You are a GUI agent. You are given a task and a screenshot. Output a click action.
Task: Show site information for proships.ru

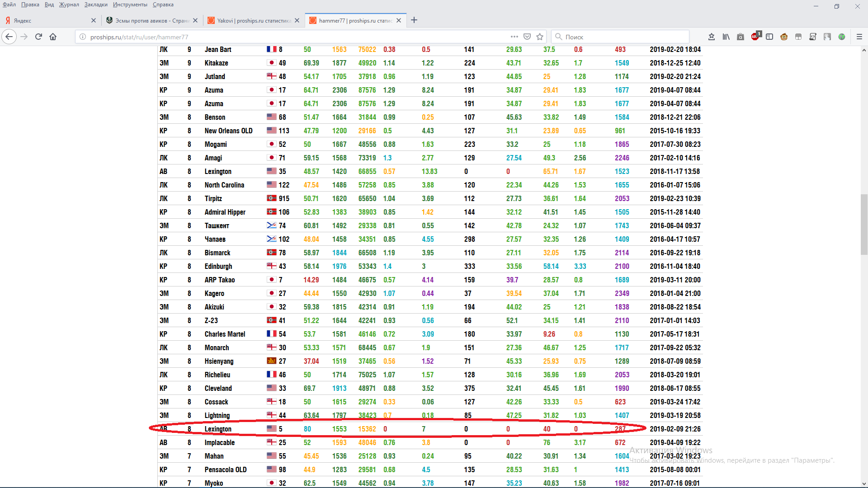point(83,37)
